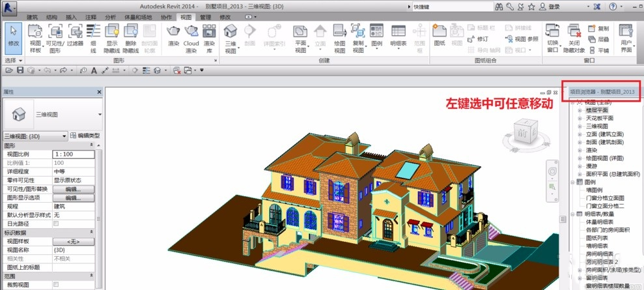Viewport: 644px width, 290px height.
Task: Open help via the question mark icon
Action: tap(613, 7)
